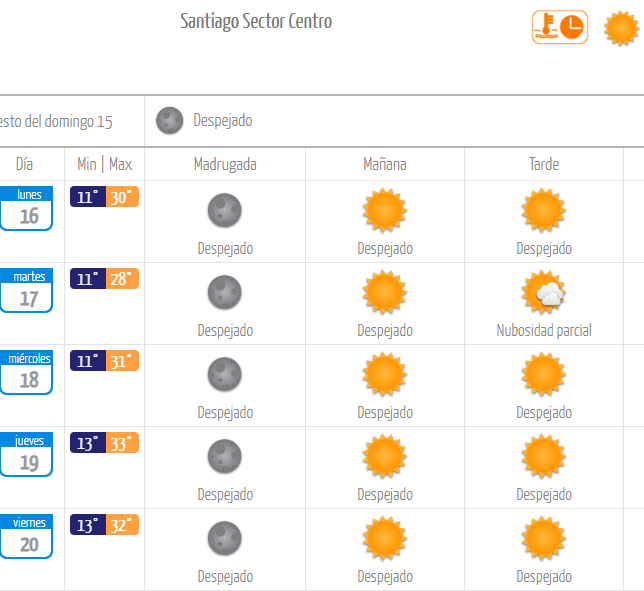Click Friday Madrugada moon icon
This screenshot has height=591, width=644.
[225, 538]
